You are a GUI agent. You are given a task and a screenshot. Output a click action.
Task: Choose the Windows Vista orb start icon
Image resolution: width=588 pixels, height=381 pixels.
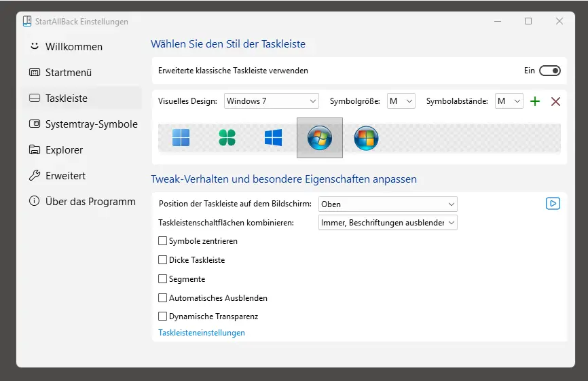point(366,138)
